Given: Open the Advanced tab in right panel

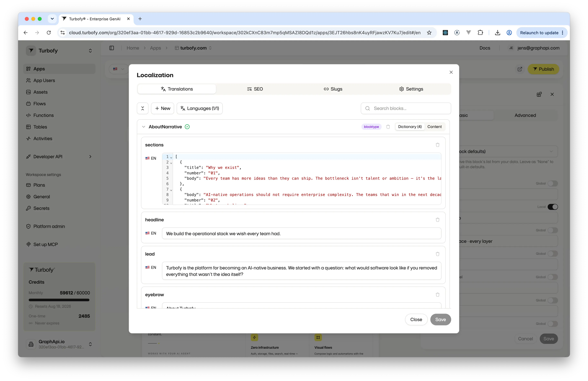Looking at the screenshot, I should click(x=525, y=115).
